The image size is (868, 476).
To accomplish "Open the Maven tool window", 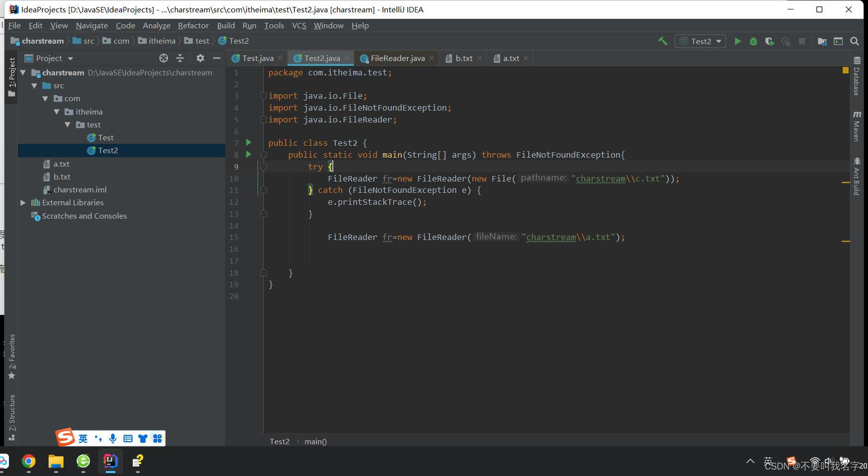I will pyautogui.click(x=857, y=126).
